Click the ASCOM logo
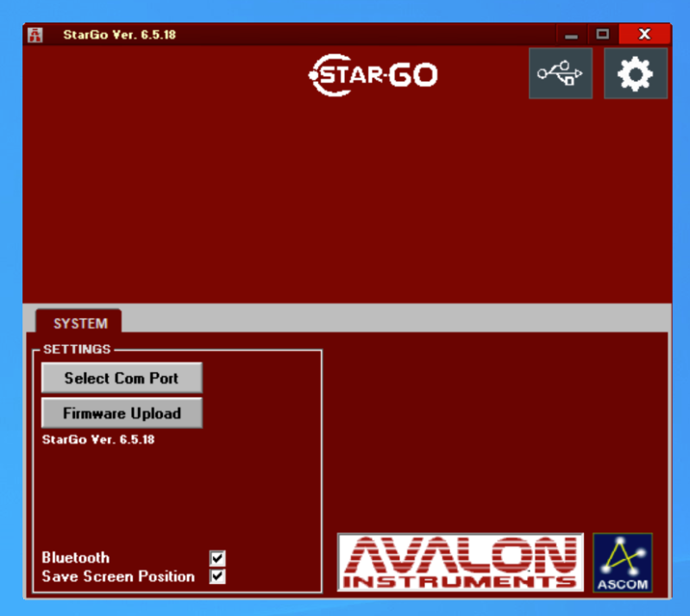Viewport: 690px width, 616px height. pyautogui.click(x=622, y=563)
